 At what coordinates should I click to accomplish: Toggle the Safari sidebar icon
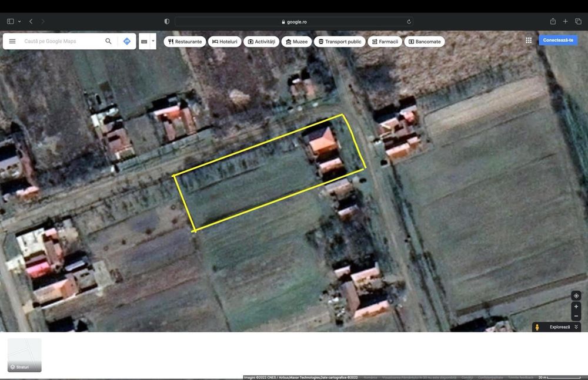(x=11, y=21)
